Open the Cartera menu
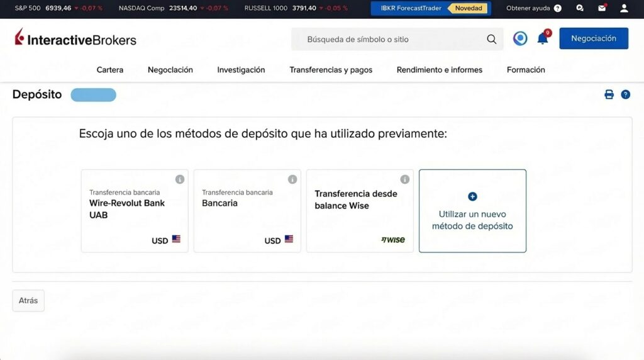Image resolution: width=644 pixels, height=360 pixels. (109, 70)
